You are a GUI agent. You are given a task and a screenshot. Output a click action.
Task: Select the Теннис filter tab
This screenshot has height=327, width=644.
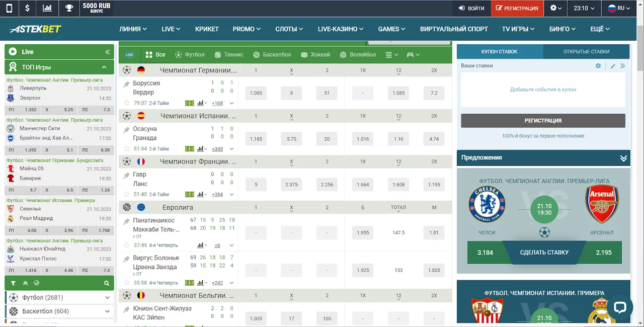228,54
